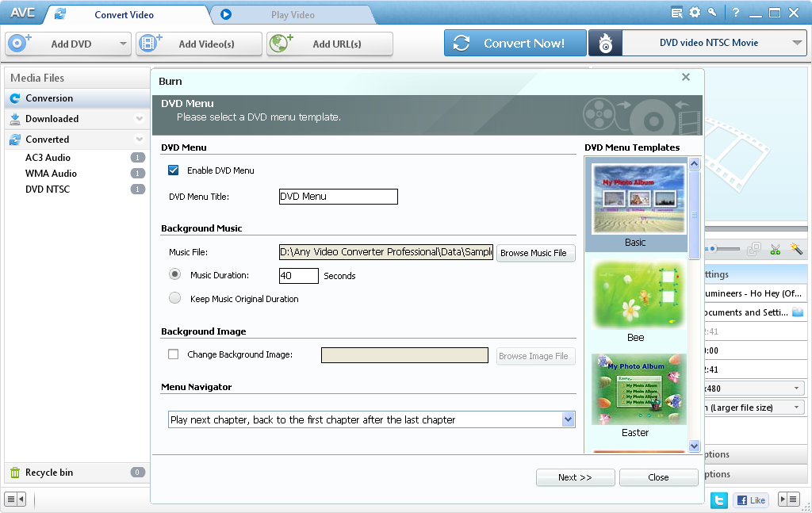Click folder icon beside Documents and Setti...
This screenshot has width=812, height=513.
pyautogui.click(x=798, y=312)
